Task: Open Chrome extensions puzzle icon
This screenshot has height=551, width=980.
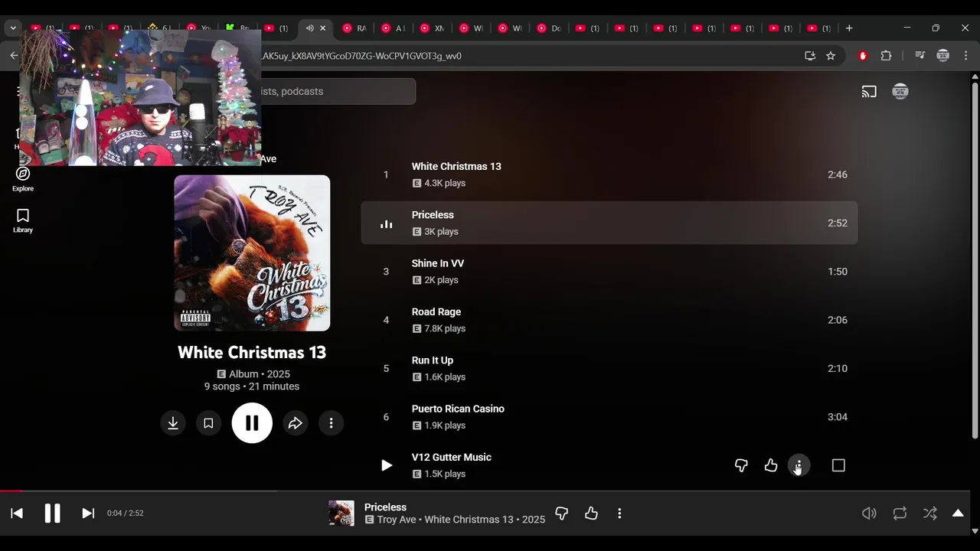Action: (x=886, y=56)
